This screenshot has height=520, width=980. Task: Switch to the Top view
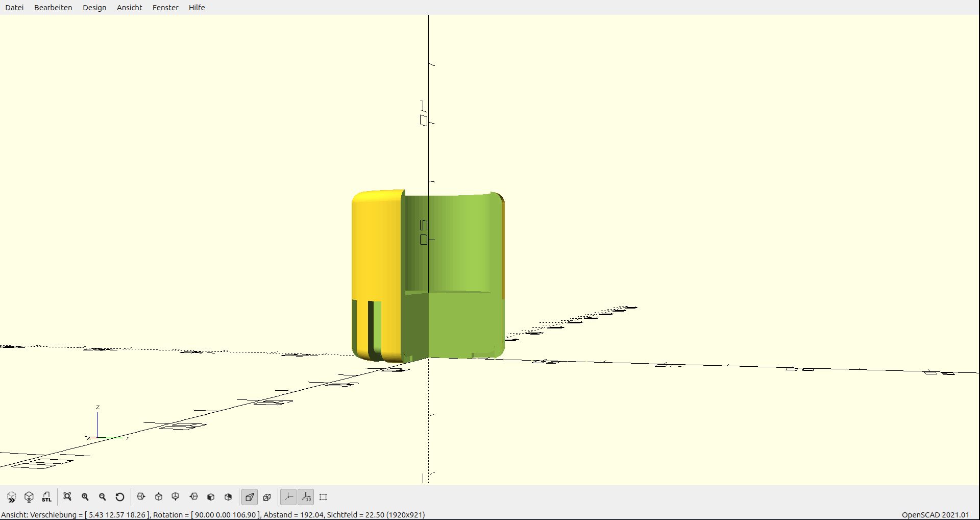coord(159,497)
